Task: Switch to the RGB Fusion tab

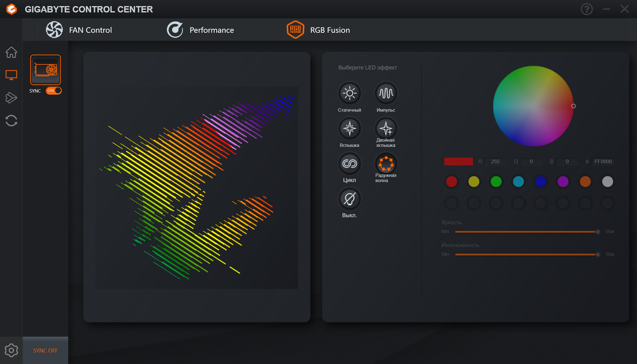Action: (318, 30)
